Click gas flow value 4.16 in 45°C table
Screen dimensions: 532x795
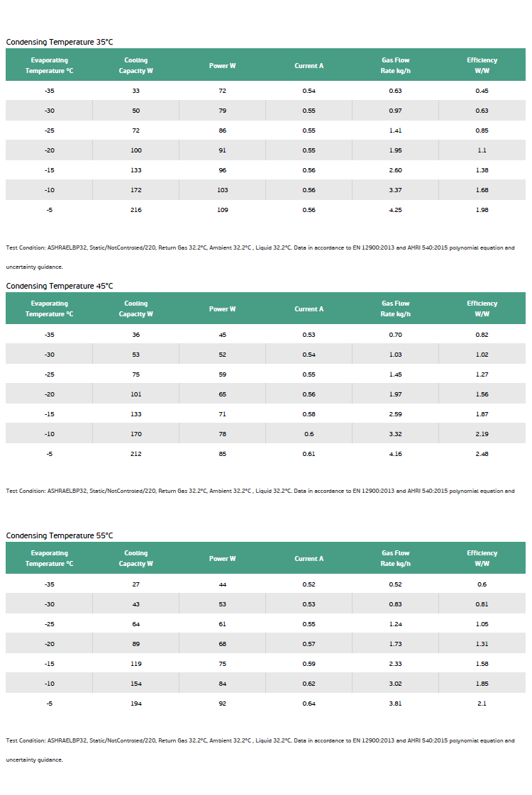click(x=396, y=454)
